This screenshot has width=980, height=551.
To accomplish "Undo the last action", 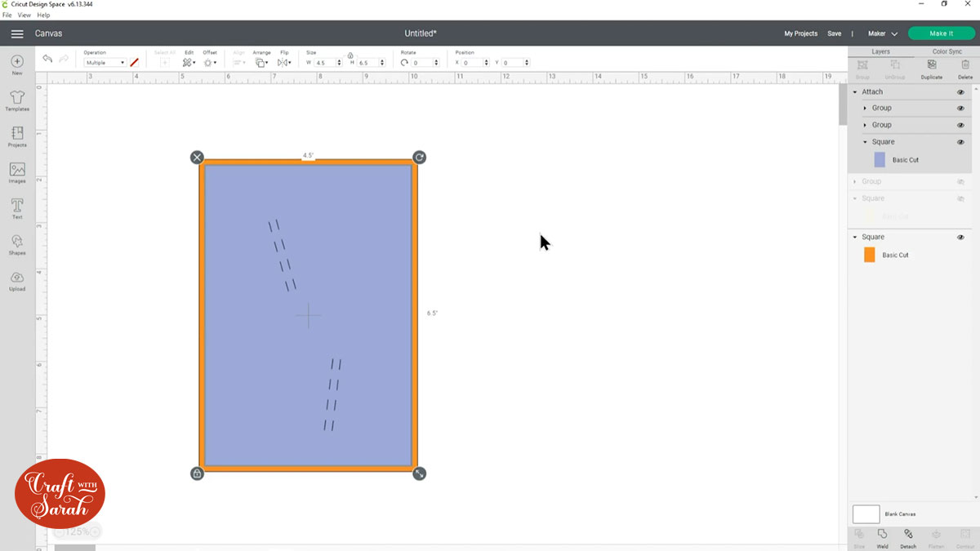I will (x=47, y=59).
